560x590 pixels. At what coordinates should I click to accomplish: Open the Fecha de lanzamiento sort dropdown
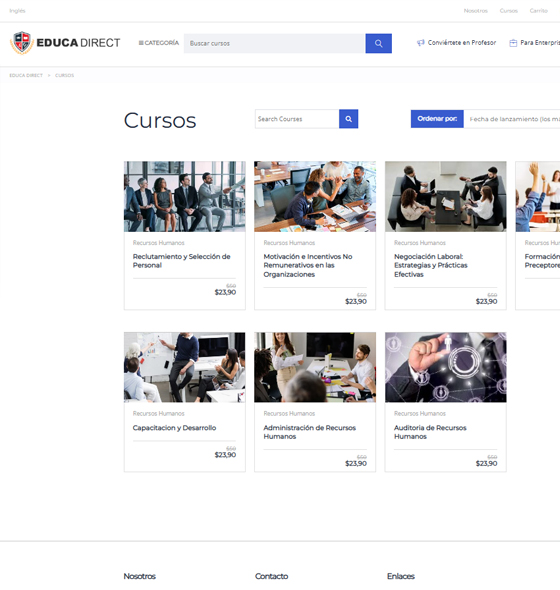click(512, 119)
